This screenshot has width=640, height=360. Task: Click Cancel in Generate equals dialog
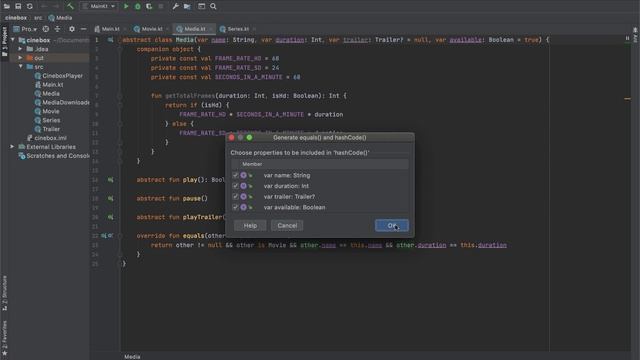click(287, 225)
